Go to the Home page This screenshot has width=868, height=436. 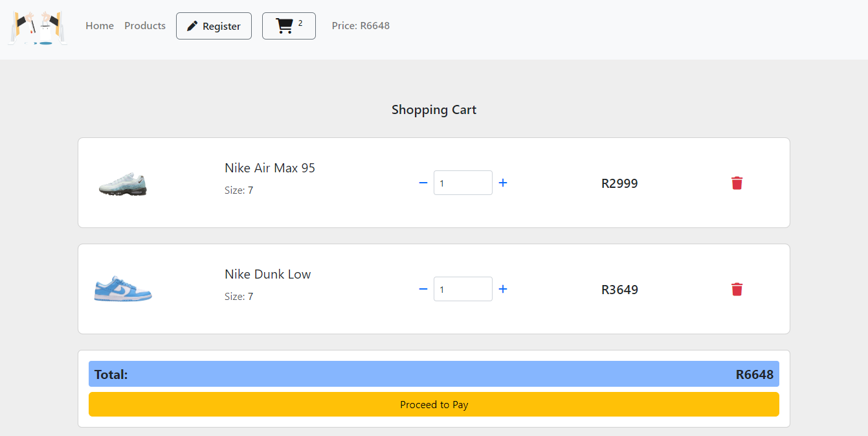(100, 26)
